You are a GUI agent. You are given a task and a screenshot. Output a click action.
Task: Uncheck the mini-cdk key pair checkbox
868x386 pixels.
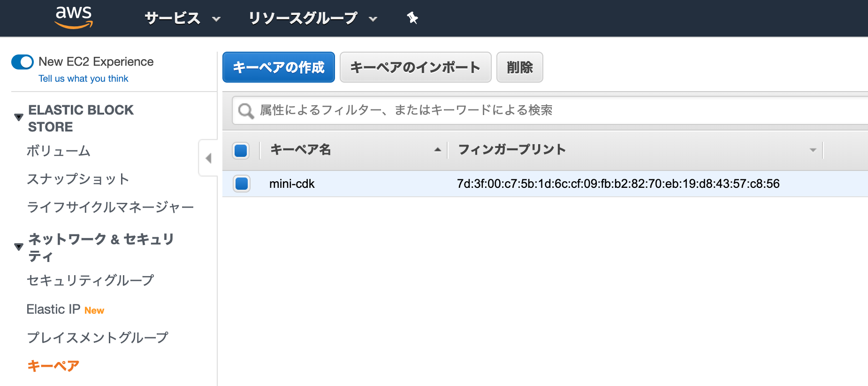click(242, 184)
